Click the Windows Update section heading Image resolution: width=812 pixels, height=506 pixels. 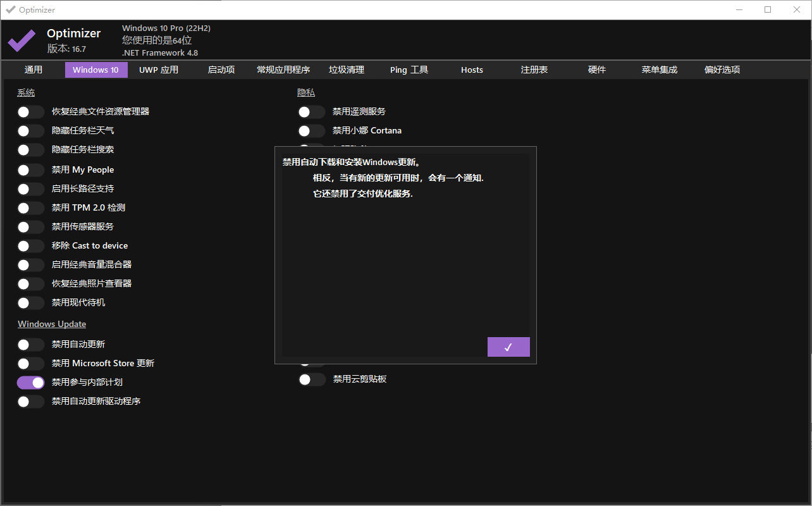(52, 324)
